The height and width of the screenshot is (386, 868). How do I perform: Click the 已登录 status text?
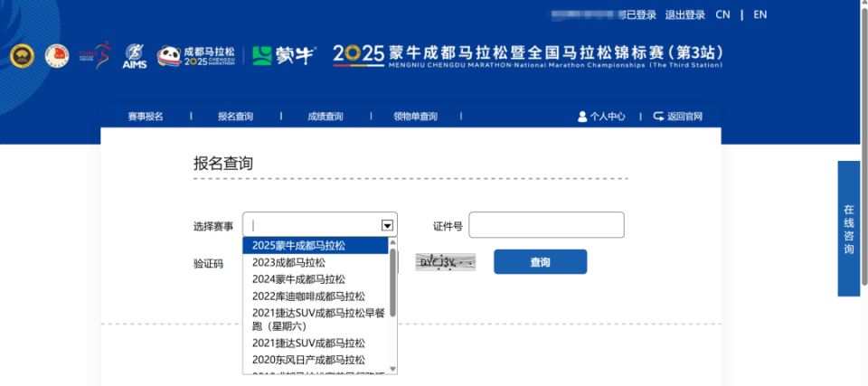(641, 15)
